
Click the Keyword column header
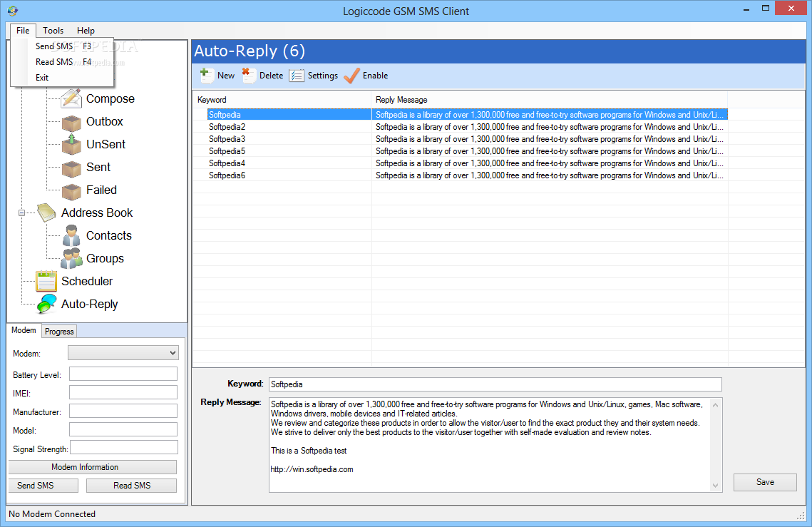point(282,100)
